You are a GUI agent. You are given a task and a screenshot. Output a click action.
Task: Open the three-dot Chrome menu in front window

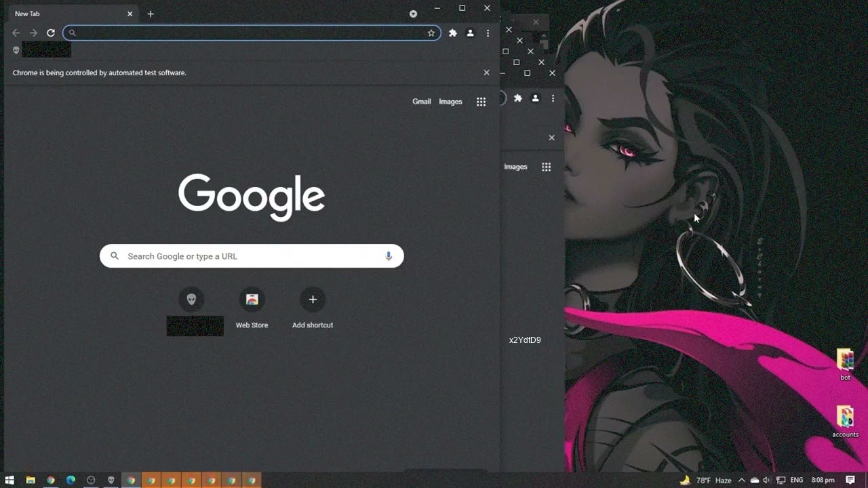488,33
